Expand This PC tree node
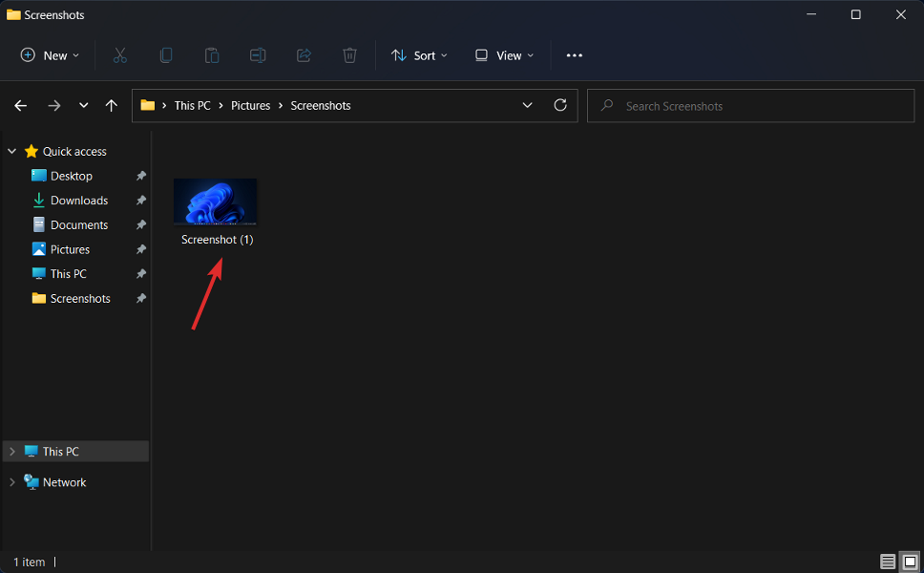 point(11,452)
